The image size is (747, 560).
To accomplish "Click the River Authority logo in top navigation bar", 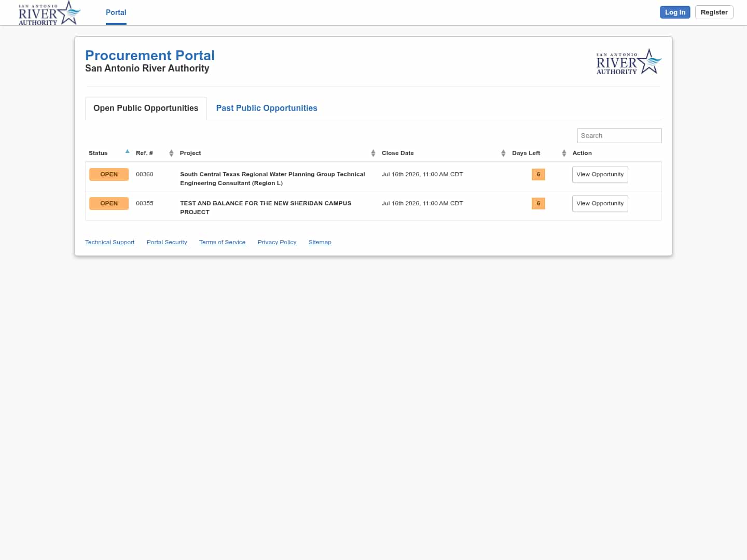I will pos(50,13).
